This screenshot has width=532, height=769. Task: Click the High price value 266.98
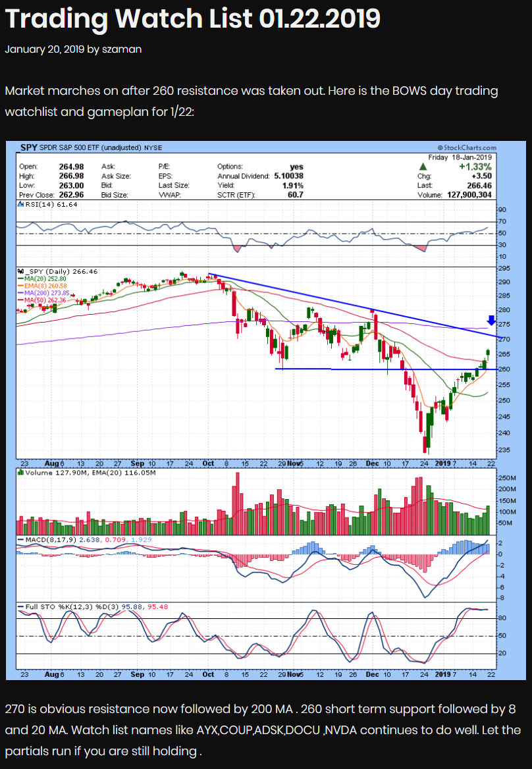71,176
